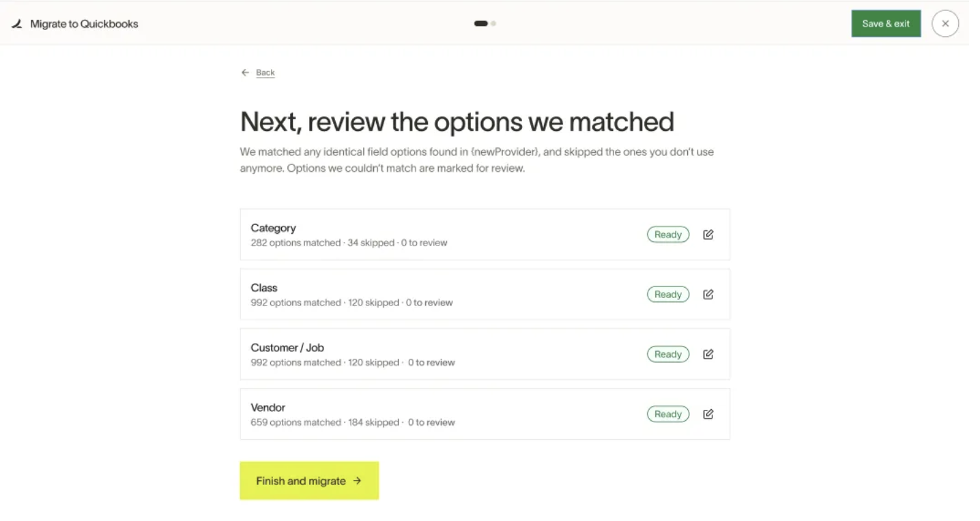This screenshot has height=521, width=980.
Task: Go back using the Back link
Action: tap(265, 72)
